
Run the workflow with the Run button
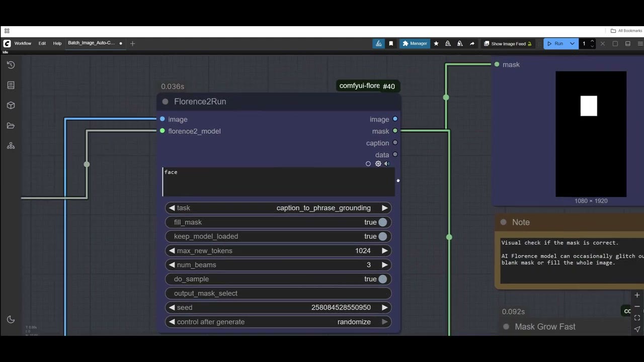pyautogui.click(x=555, y=44)
